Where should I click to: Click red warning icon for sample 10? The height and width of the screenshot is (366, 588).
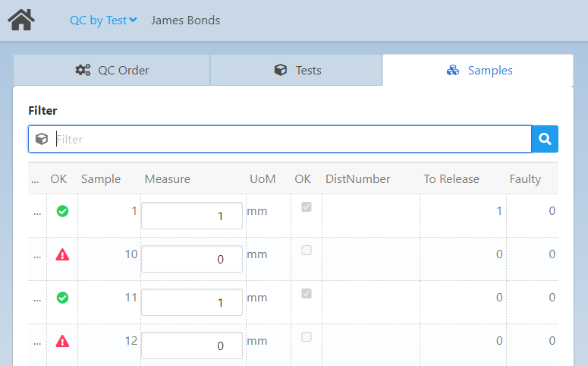62,255
